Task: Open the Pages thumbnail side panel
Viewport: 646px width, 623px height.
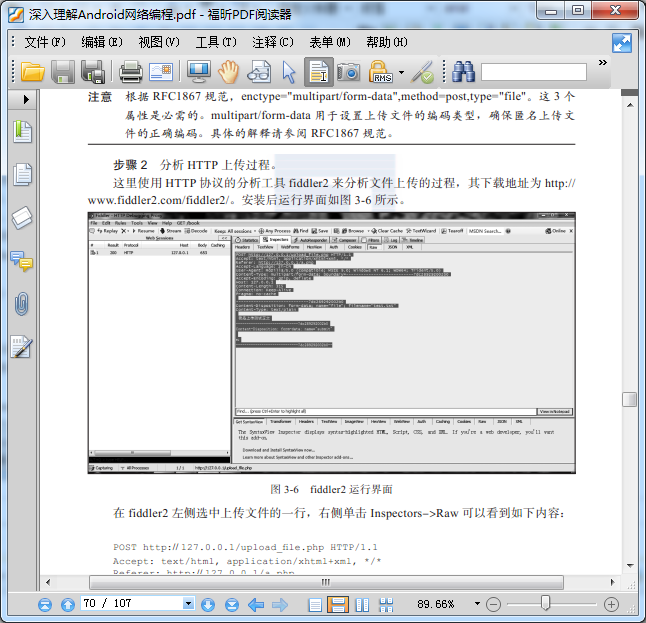Action: pyautogui.click(x=22, y=175)
